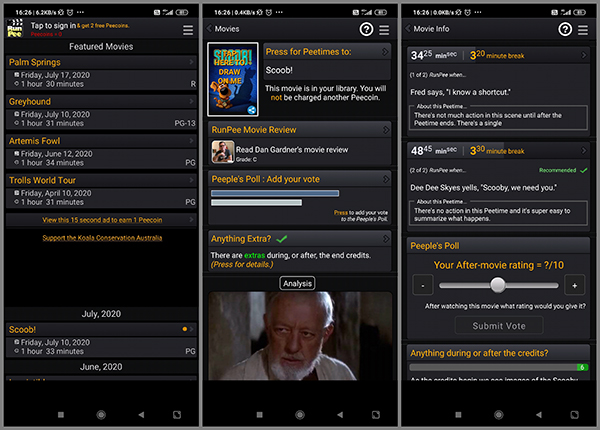Tap the screenshot icon in the first phone's navigation bar
The image size is (600, 430).
click(x=177, y=415)
